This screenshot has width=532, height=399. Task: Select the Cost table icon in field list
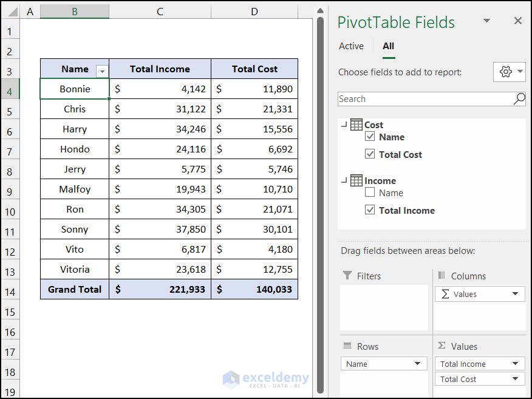355,124
